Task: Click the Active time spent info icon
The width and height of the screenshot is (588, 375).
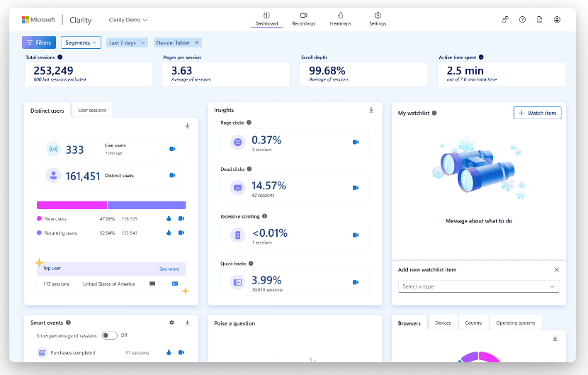Action: (481, 57)
